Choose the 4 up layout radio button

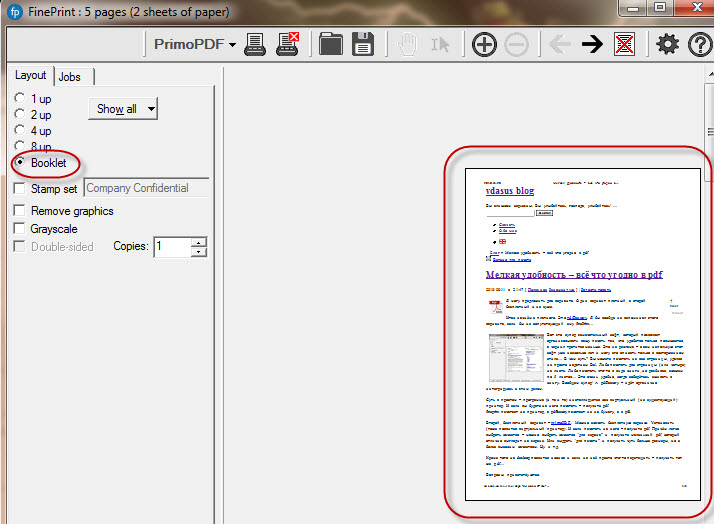pyautogui.click(x=20, y=131)
